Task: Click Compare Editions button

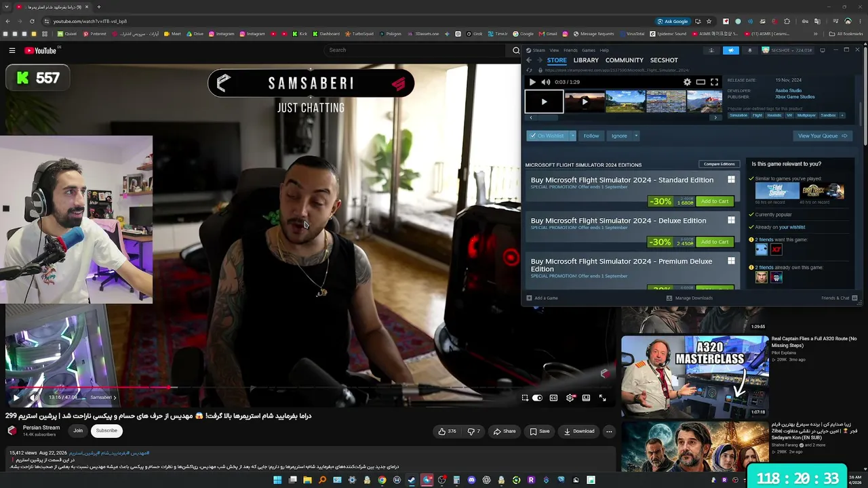Action: pos(719,164)
